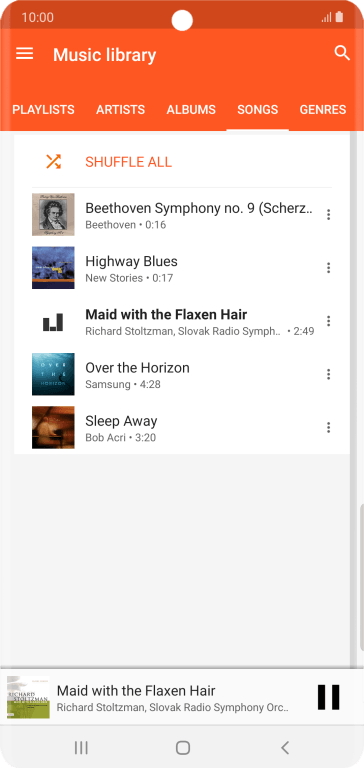Image resolution: width=364 pixels, height=768 pixels.
Task: Open the hamburger navigation menu
Action: tap(24, 54)
